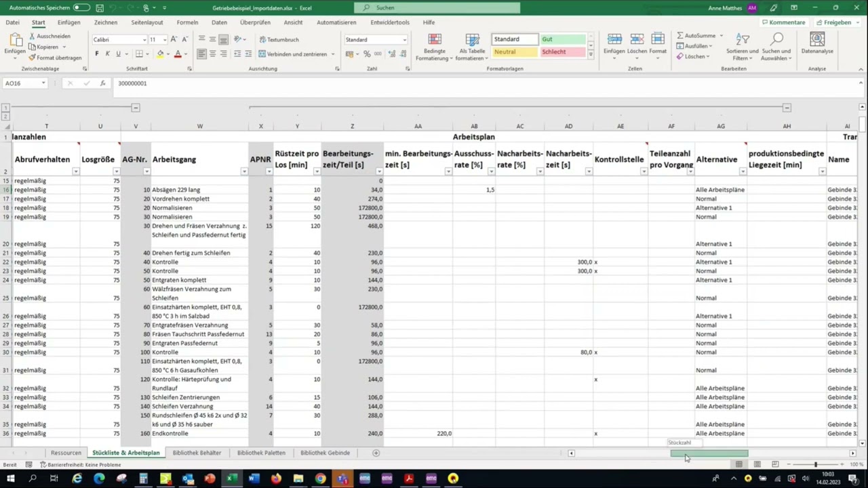Toggle Textumbruch wrap text

click(279, 39)
